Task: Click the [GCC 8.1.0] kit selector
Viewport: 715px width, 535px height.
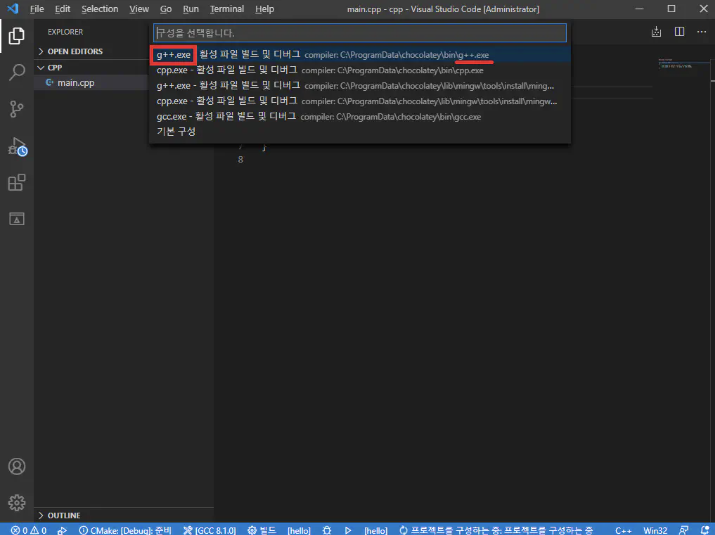Action: coord(209,530)
